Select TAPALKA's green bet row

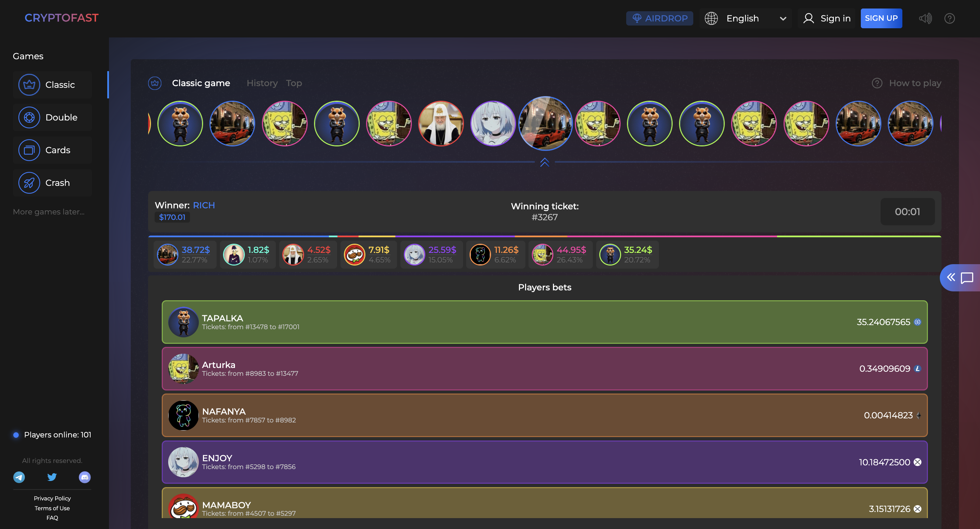point(544,322)
